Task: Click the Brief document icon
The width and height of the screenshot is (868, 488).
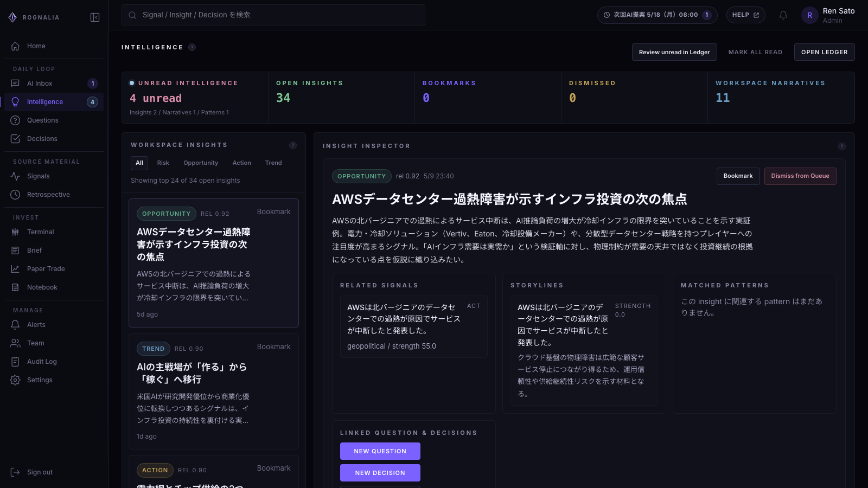Action: click(x=15, y=251)
